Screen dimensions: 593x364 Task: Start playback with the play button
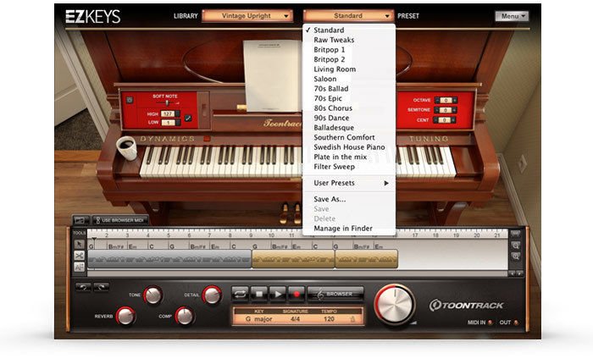(x=278, y=294)
